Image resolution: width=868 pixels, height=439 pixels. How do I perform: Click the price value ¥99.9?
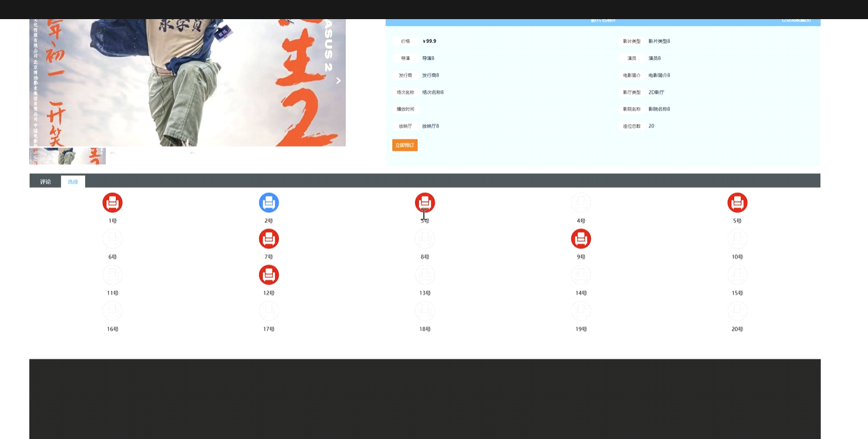[429, 41]
